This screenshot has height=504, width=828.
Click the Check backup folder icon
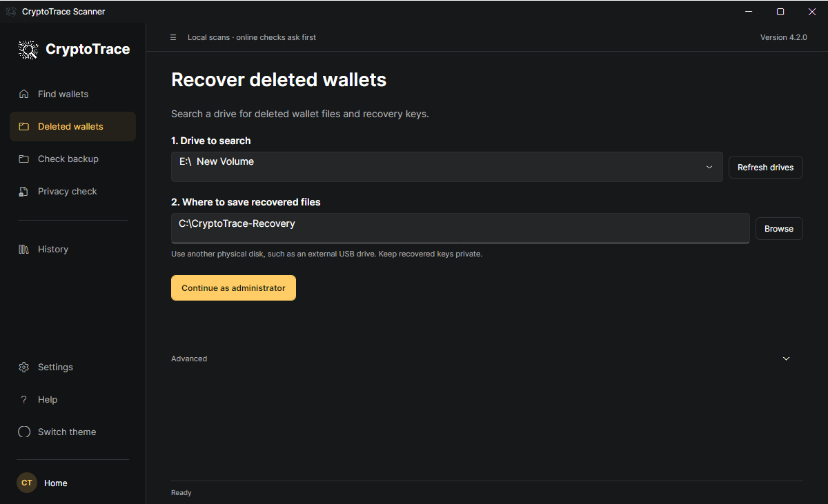tap(24, 159)
